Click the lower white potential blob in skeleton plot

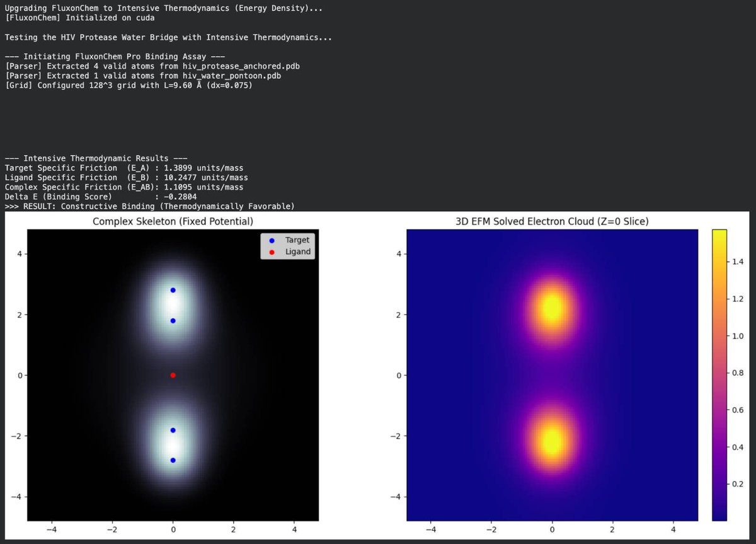point(173,445)
